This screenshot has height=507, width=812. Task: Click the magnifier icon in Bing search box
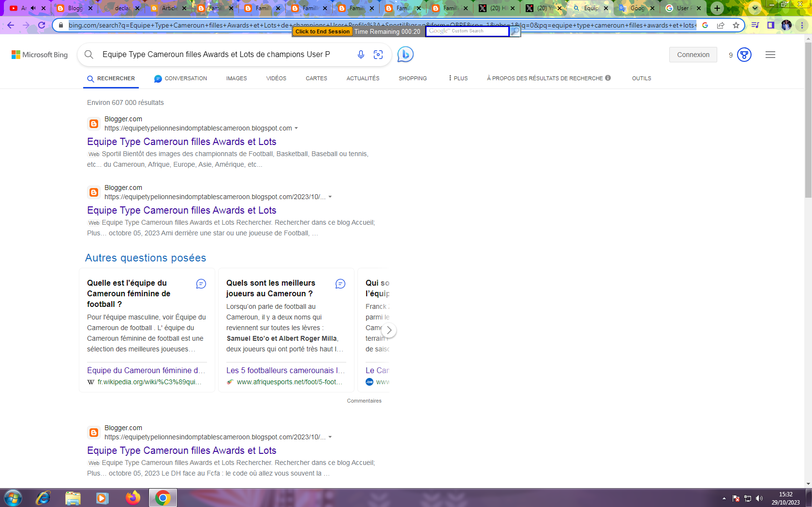click(x=89, y=55)
